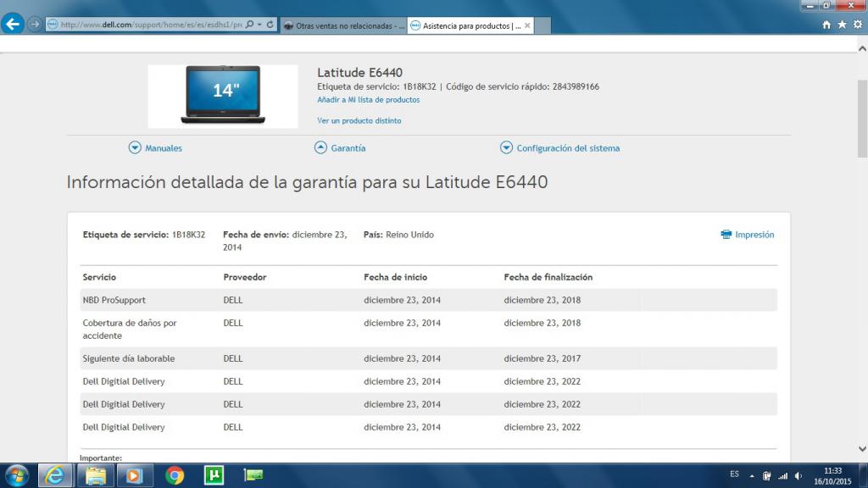This screenshot has width=868, height=488.
Task: Click the 'Importante:' note label
Action: coord(101,457)
